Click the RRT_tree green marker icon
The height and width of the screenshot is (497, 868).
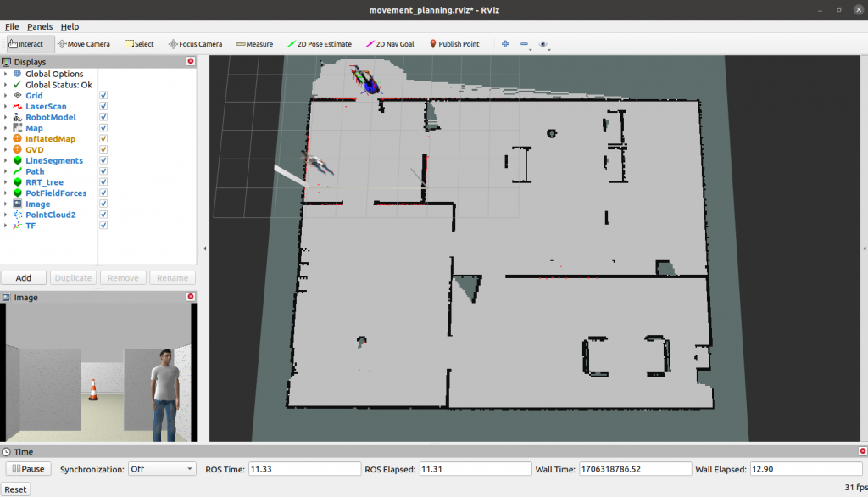coord(17,181)
